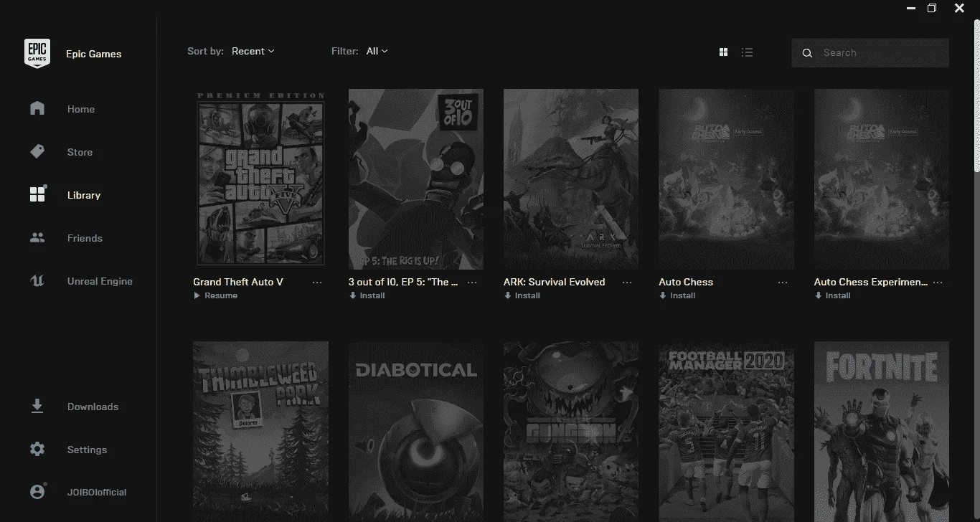This screenshot has width=980, height=522.
Task: Open the Sort by Recent dropdown
Action: tap(253, 51)
